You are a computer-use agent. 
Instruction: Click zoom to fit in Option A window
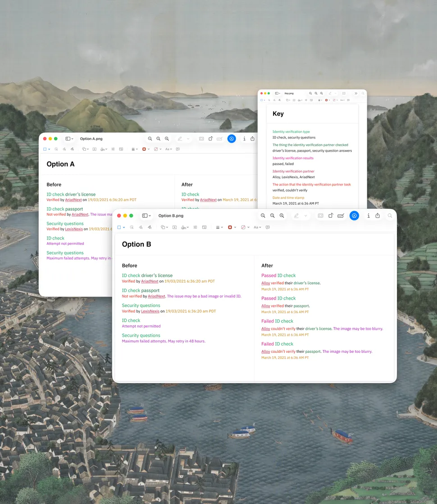pyautogui.click(x=158, y=139)
